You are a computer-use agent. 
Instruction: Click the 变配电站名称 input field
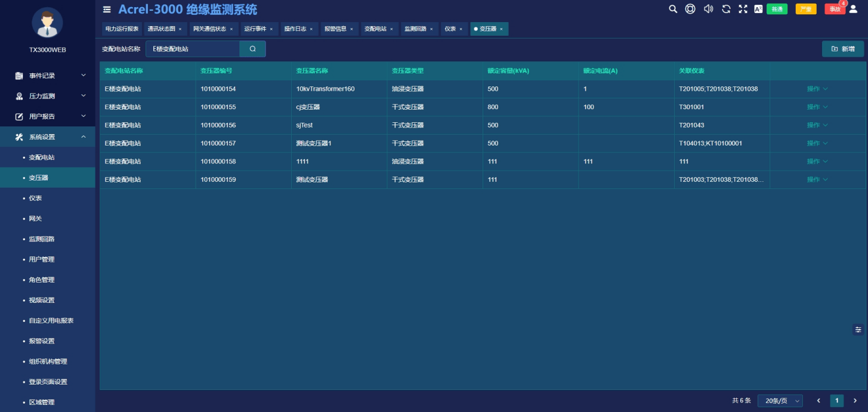point(193,49)
